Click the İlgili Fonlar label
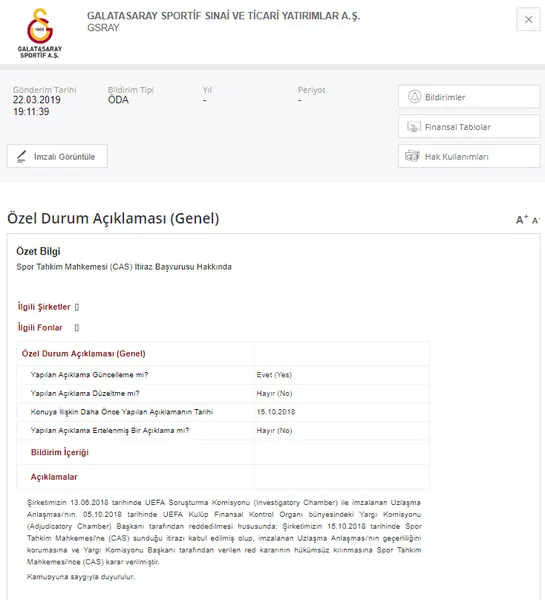This screenshot has width=545, height=600. point(40,328)
